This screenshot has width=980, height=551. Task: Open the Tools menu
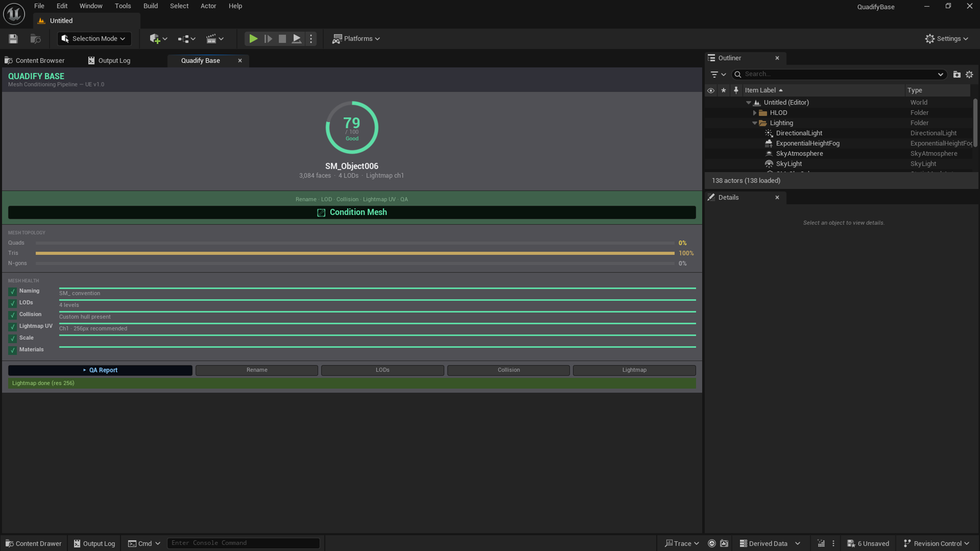pyautogui.click(x=123, y=6)
